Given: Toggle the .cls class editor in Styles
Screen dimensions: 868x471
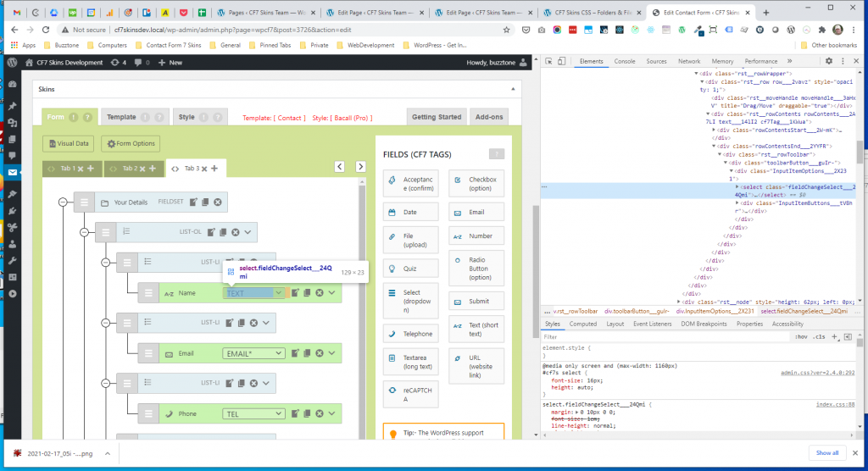Looking at the screenshot, I should [x=819, y=336].
